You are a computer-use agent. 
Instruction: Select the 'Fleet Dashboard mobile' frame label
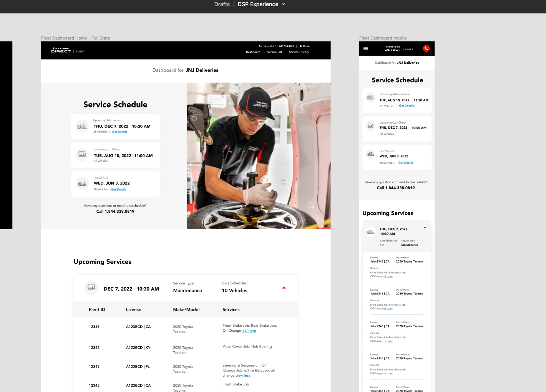coord(383,38)
